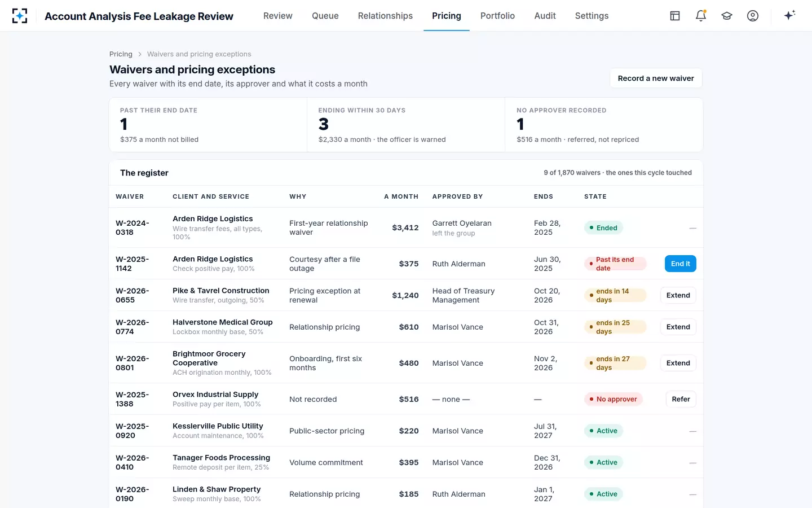The image size is (812, 508).
Task: Open the Queue tab
Action: pyautogui.click(x=325, y=16)
